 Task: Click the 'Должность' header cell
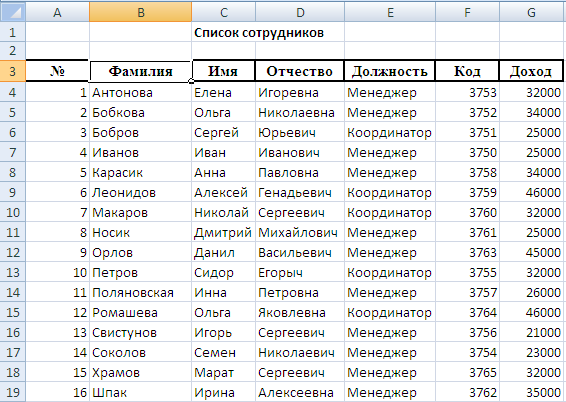390,71
